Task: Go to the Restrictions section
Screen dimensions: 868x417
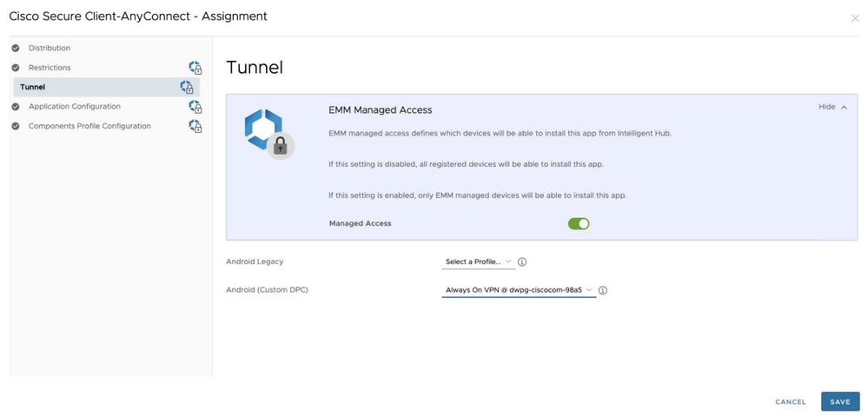Action: click(50, 68)
